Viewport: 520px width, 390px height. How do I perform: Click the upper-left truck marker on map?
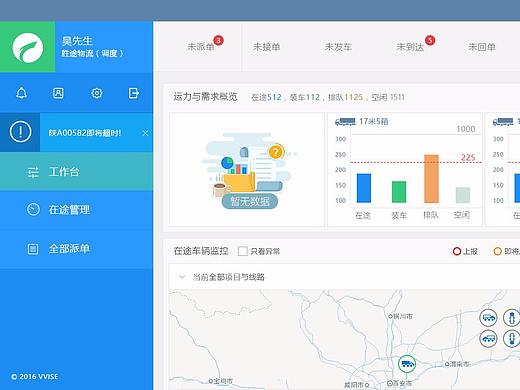[x=488, y=317]
